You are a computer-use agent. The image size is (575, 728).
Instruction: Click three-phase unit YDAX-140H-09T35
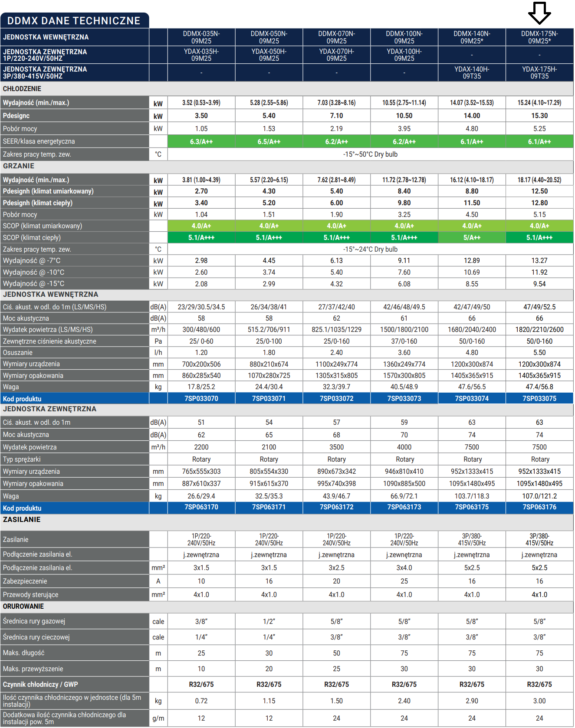point(472,72)
